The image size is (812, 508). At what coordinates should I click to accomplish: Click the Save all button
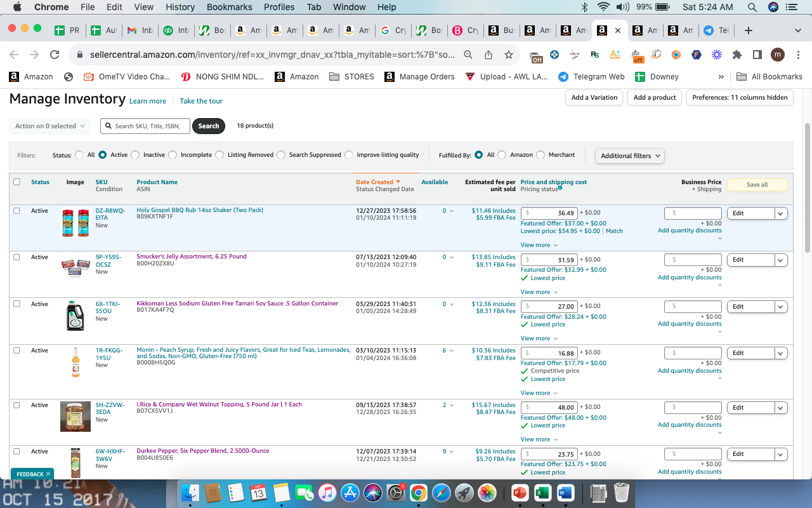pyautogui.click(x=757, y=185)
